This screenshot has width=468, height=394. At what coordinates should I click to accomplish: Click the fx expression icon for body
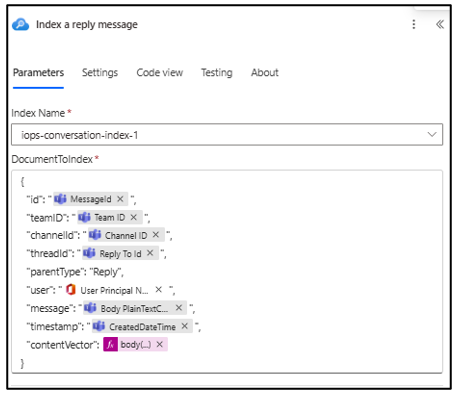(x=110, y=345)
